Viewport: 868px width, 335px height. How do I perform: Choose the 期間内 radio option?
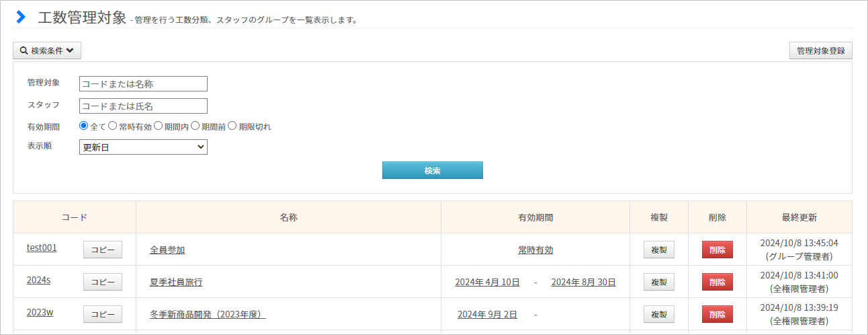[159, 126]
